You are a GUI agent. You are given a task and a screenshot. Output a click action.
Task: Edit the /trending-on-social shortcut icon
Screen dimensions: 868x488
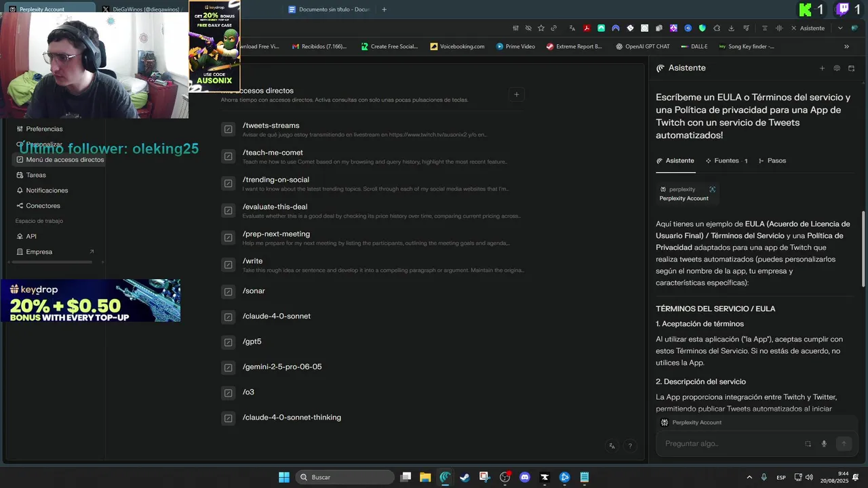point(228,184)
